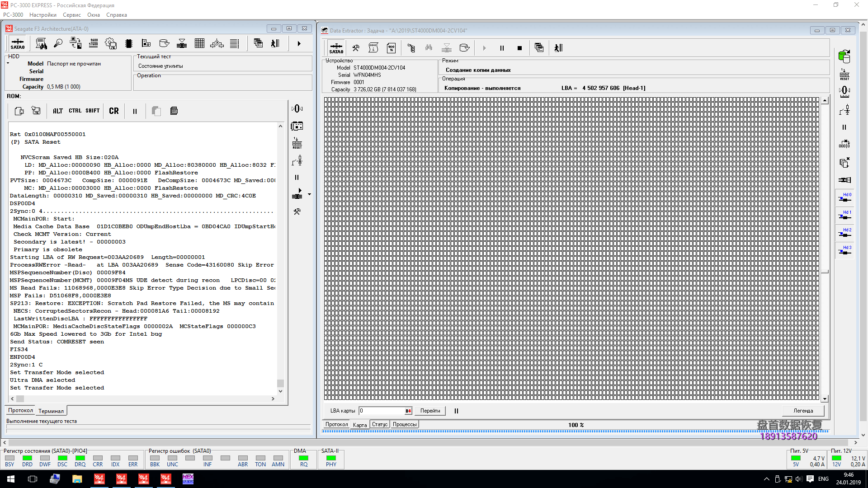Viewport: 868px width, 488px height.
Task: Stop copying in Data Extractor toolbar
Action: (519, 48)
